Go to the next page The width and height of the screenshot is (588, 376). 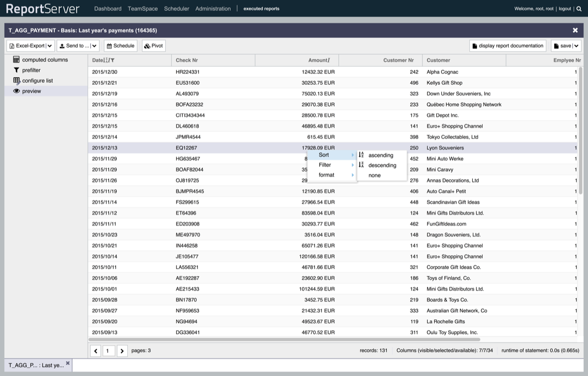coord(122,351)
